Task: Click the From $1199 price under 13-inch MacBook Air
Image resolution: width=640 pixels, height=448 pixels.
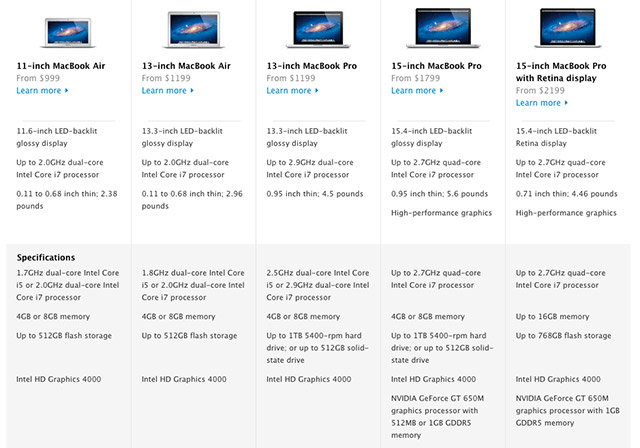Action: [165, 78]
